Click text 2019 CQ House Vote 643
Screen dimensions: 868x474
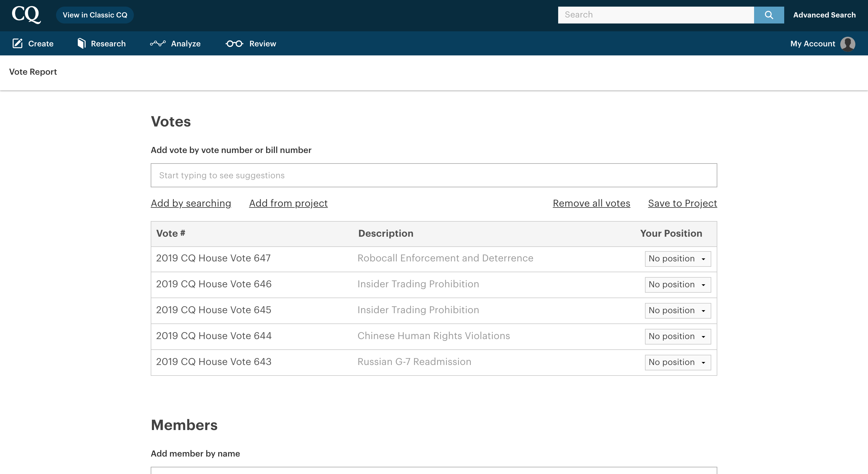[x=214, y=362]
